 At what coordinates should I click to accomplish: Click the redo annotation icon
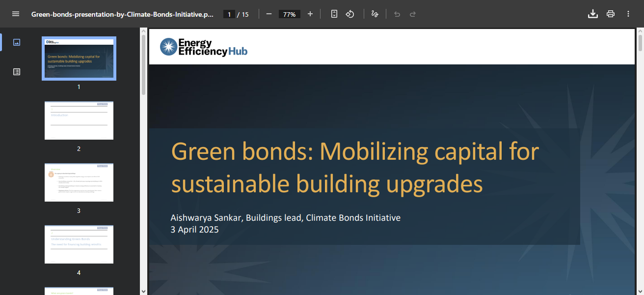pos(412,14)
